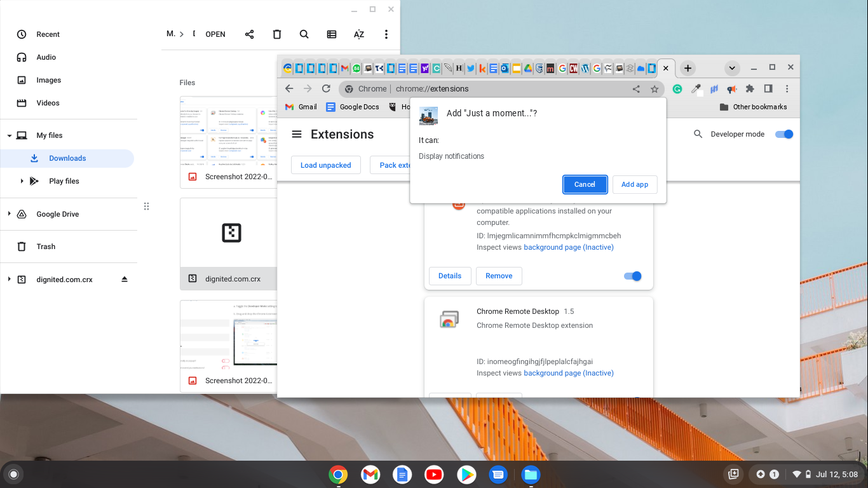
Task: Cancel adding the app
Action: (x=585, y=184)
